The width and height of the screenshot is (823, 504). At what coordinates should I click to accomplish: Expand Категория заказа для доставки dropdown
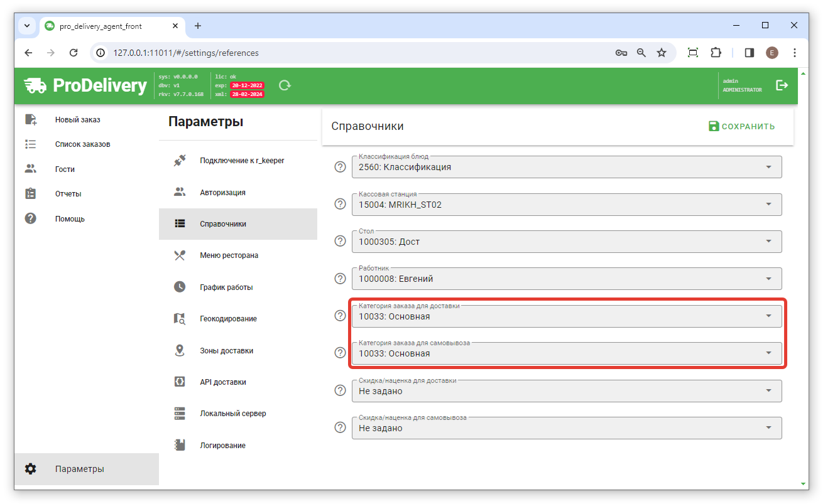[768, 316]
